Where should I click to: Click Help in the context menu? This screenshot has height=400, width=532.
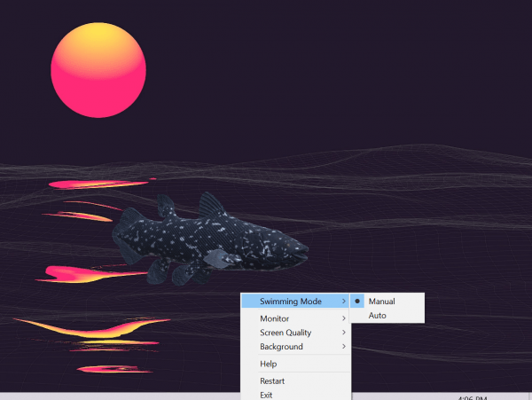(x=269, y=364)
